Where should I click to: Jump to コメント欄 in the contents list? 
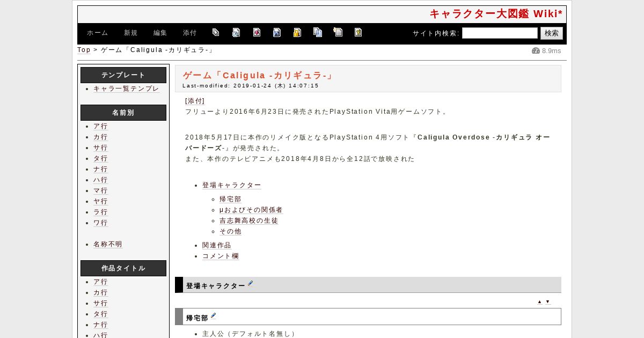point(221,256)
